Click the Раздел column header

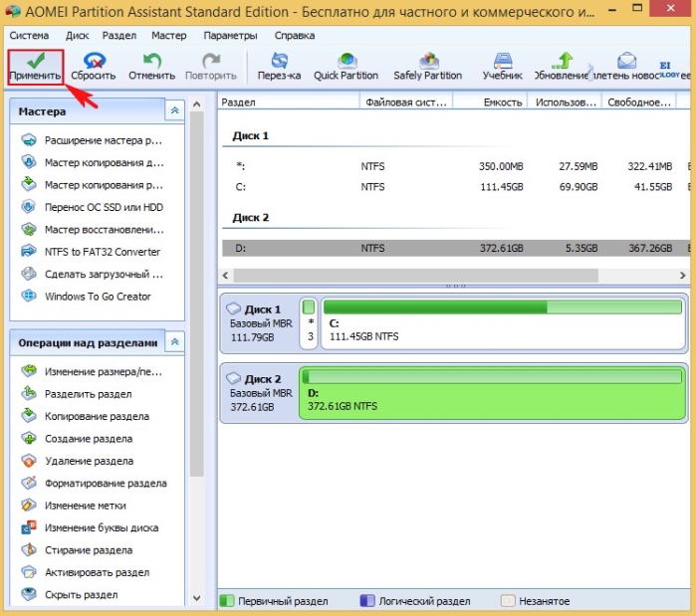tap(289, 103)
